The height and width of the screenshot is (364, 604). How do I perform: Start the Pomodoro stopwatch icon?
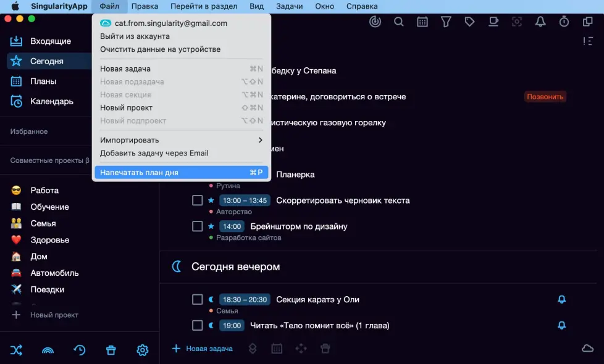tap(564, 21)
